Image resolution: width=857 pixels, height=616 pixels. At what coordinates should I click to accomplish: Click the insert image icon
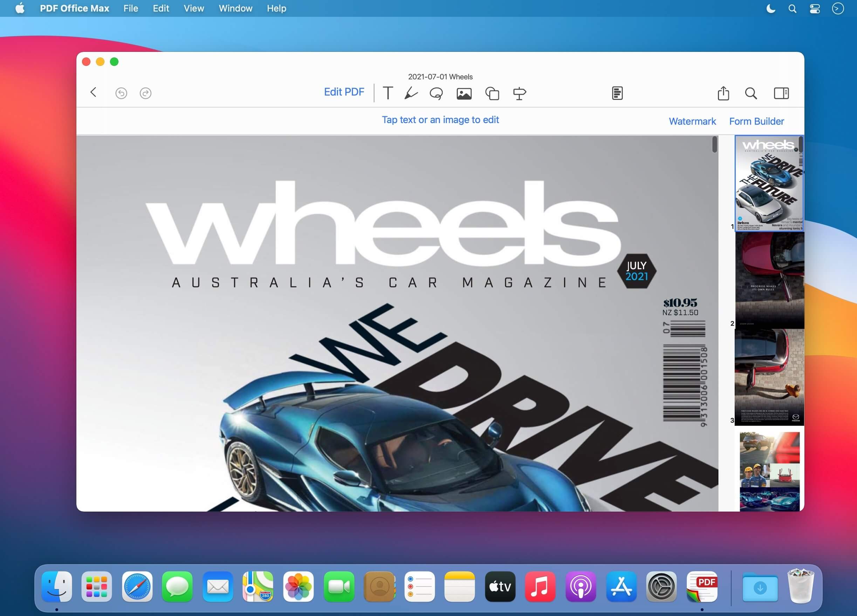[464, 93]
